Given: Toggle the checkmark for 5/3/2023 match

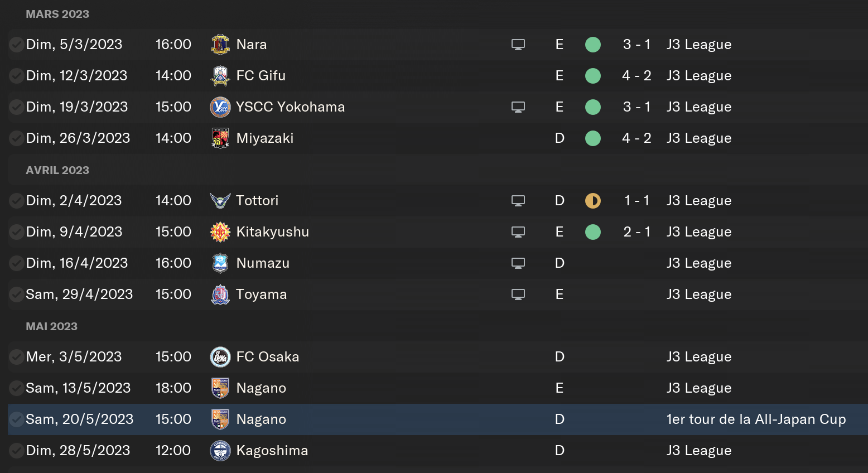Looking at the screenshot, I should click(x=16, y=45).
